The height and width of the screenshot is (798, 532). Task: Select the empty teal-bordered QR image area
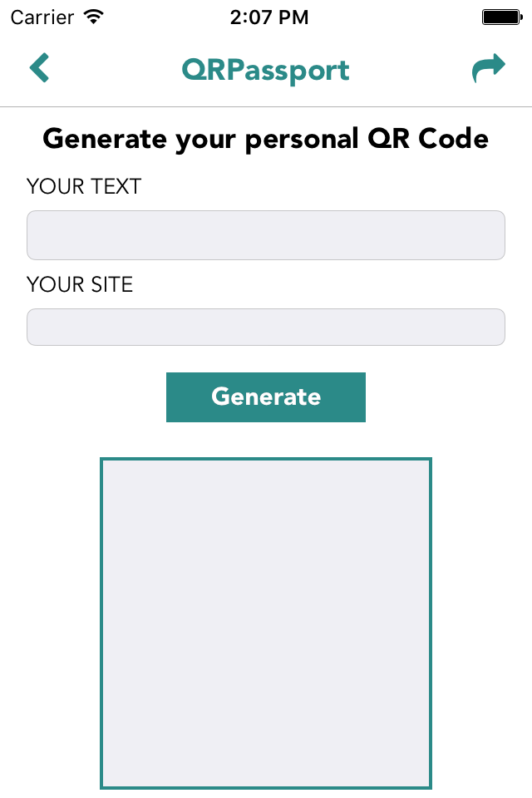[266, 623]
